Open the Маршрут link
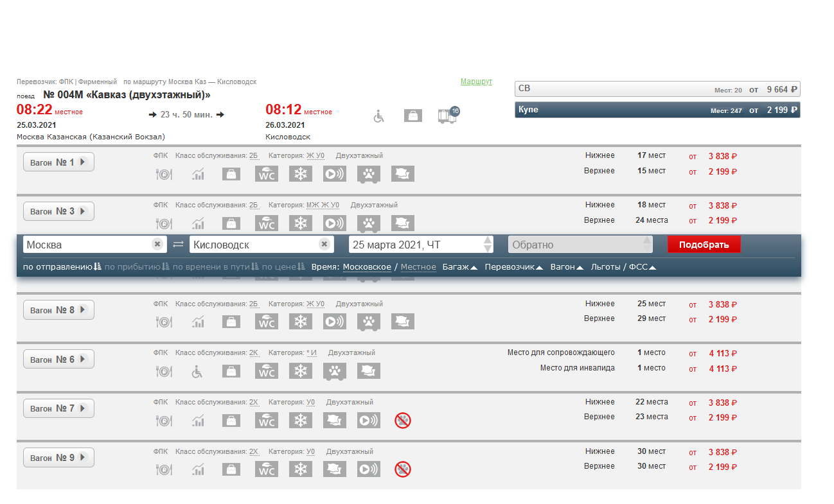834x504 pixels. (x=476, y=82)
